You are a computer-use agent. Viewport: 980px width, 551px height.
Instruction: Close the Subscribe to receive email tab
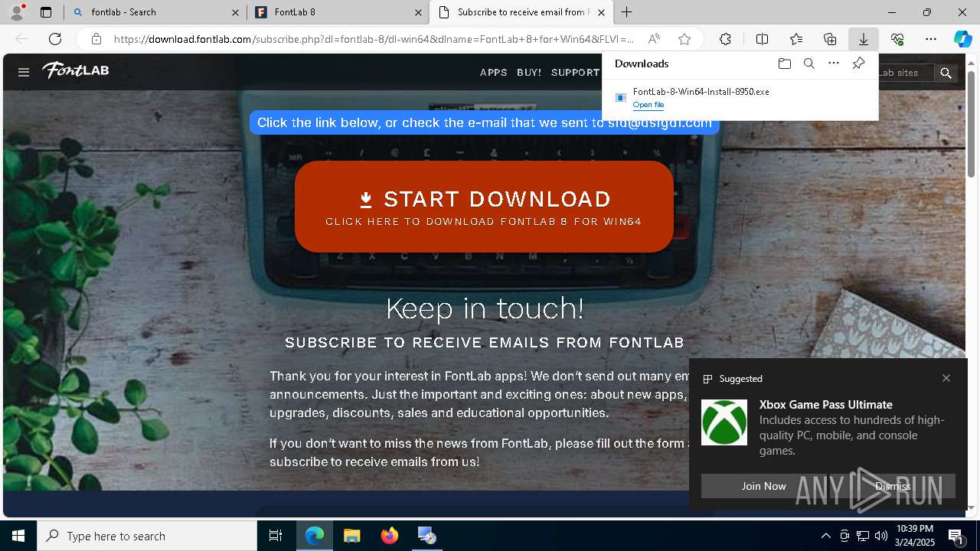(601, 12)
